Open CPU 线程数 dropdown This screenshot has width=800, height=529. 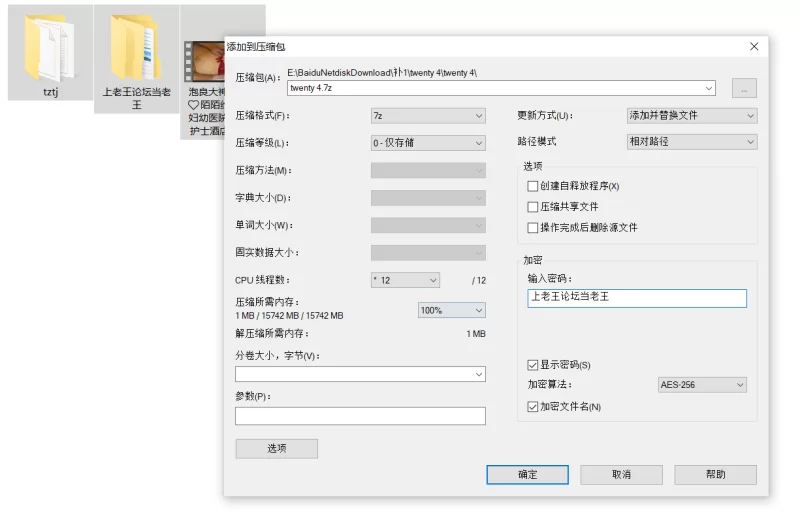coord(405,281)
